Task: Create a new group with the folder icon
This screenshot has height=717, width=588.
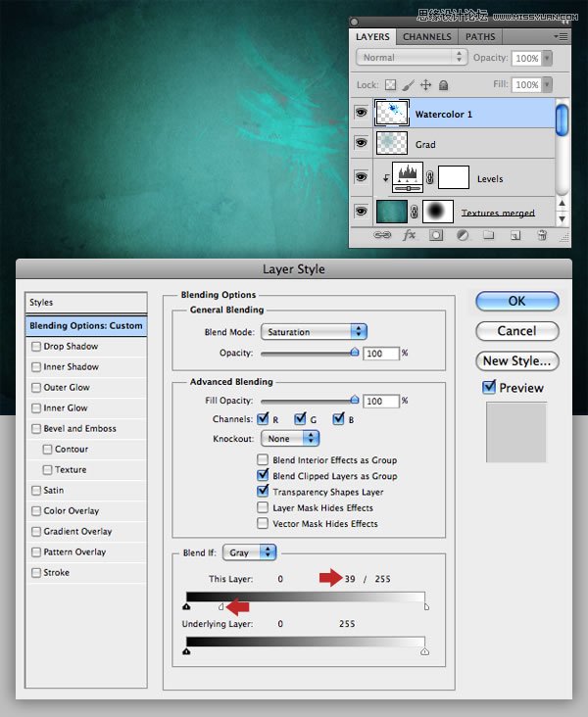Action: pyautogui.click(x=488, y=236)
